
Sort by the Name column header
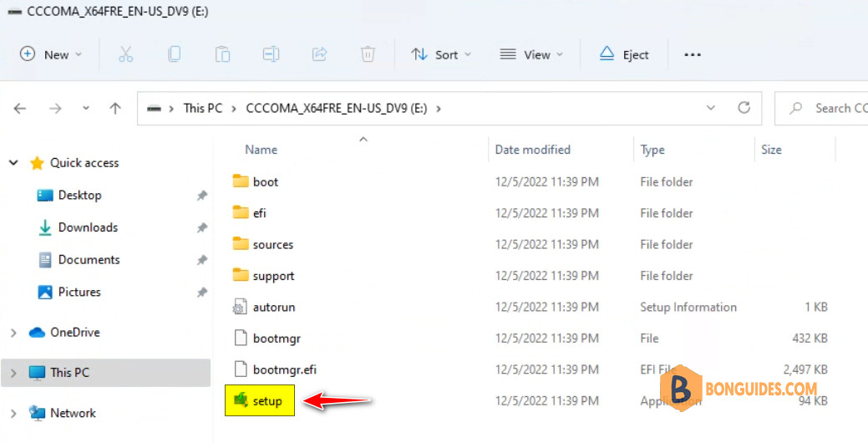261,150
